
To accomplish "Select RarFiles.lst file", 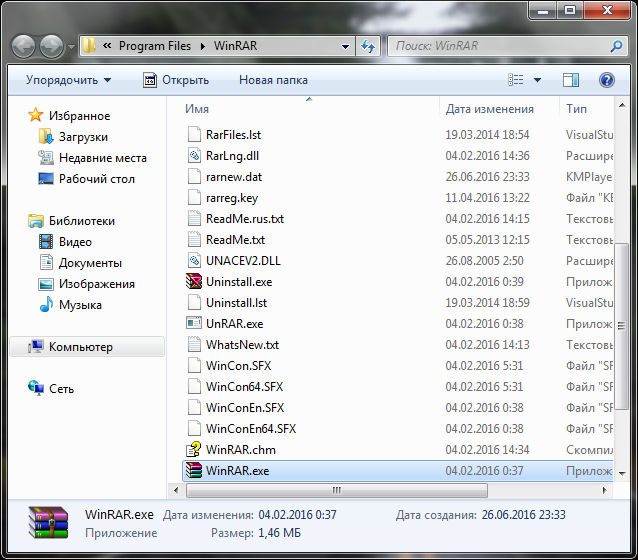I will tap(234, 135).
